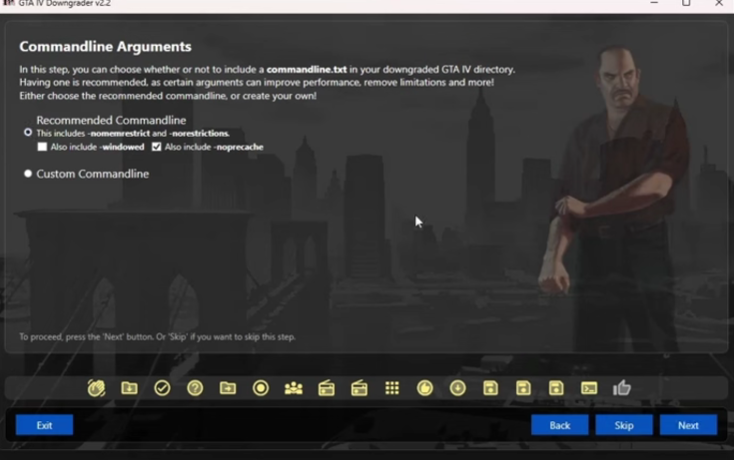Click the -norestrictions argument text

tap(199, 133)
